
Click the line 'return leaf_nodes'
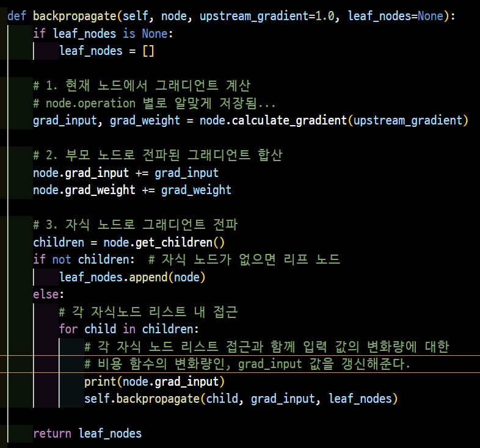pyautogui.click(x=87, y=433)
